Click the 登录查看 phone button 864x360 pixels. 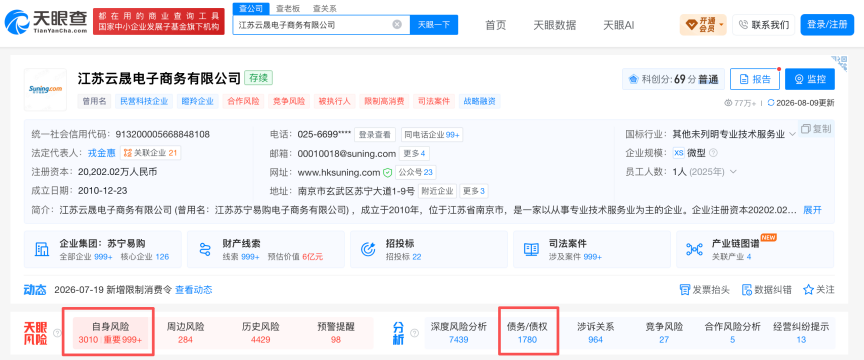(375, 134)
